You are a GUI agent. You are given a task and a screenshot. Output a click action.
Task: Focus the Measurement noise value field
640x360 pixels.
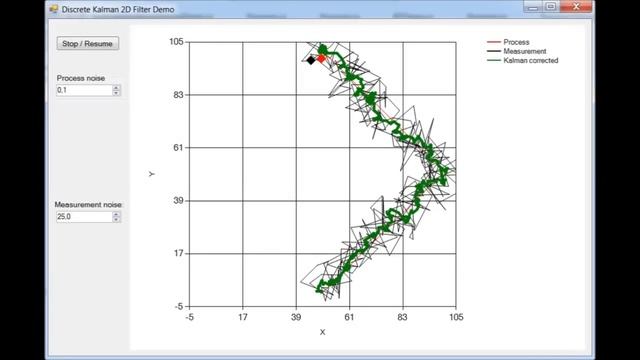(84, 217)
